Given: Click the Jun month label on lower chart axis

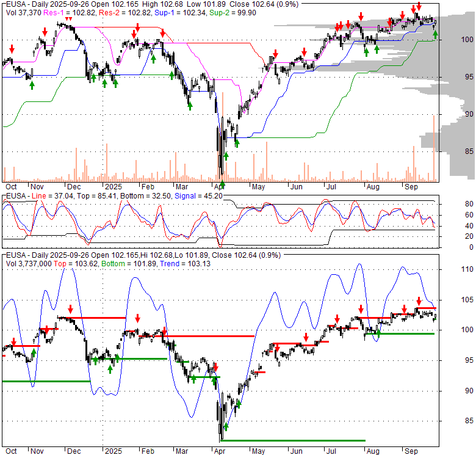Looking at the screenshot, I should coord(297,451).
